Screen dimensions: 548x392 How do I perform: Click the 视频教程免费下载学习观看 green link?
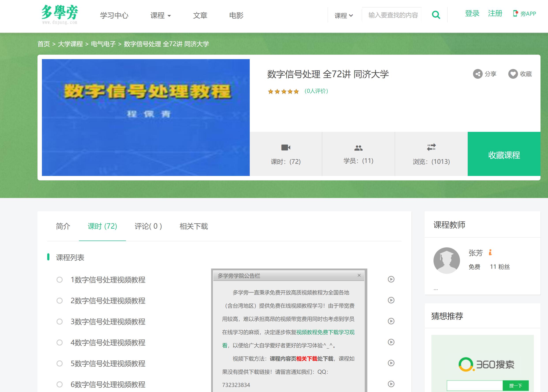coord(326,332)
